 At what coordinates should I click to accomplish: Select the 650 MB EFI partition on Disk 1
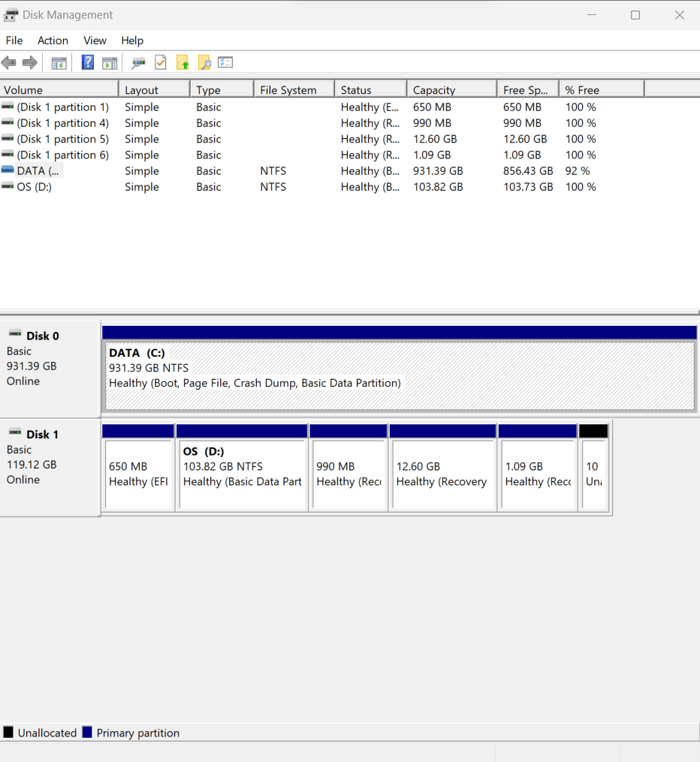(x=139, y=469)
